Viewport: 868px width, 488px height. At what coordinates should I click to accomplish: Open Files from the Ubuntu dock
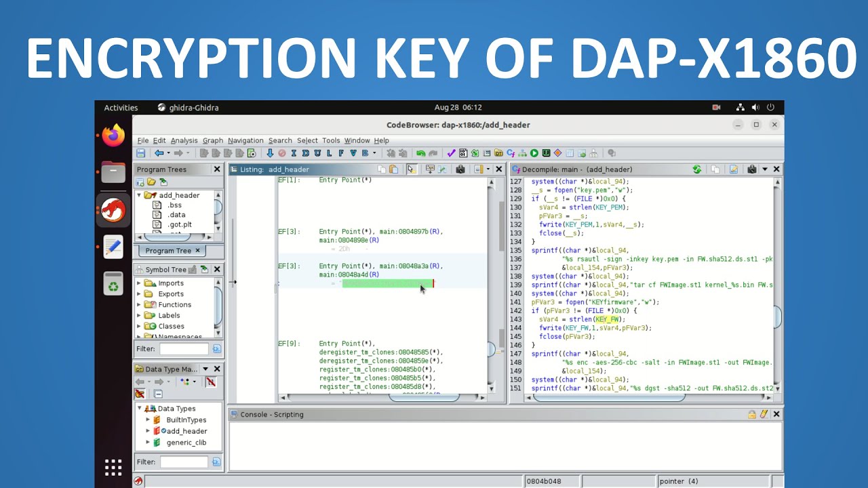tap(113, 172)
